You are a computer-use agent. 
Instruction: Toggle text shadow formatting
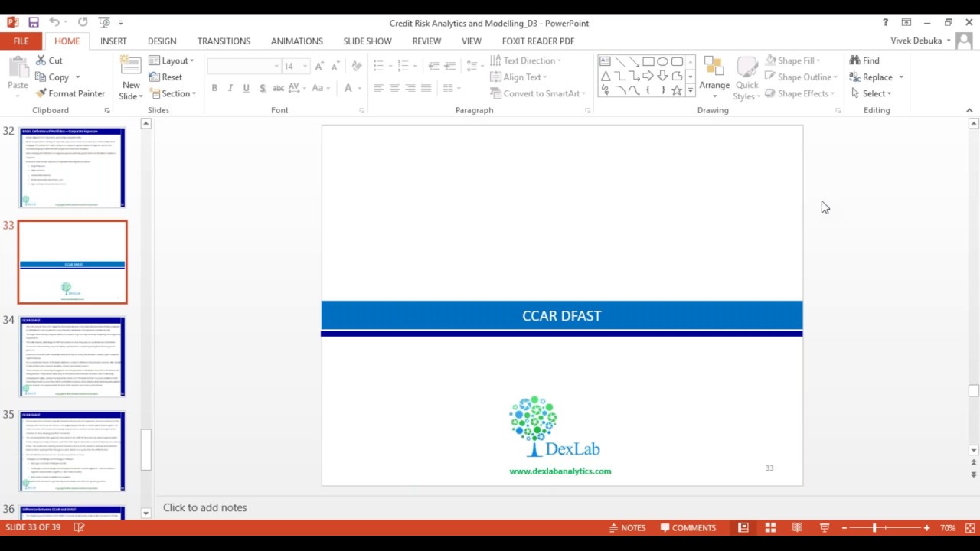tap(263, 89)
